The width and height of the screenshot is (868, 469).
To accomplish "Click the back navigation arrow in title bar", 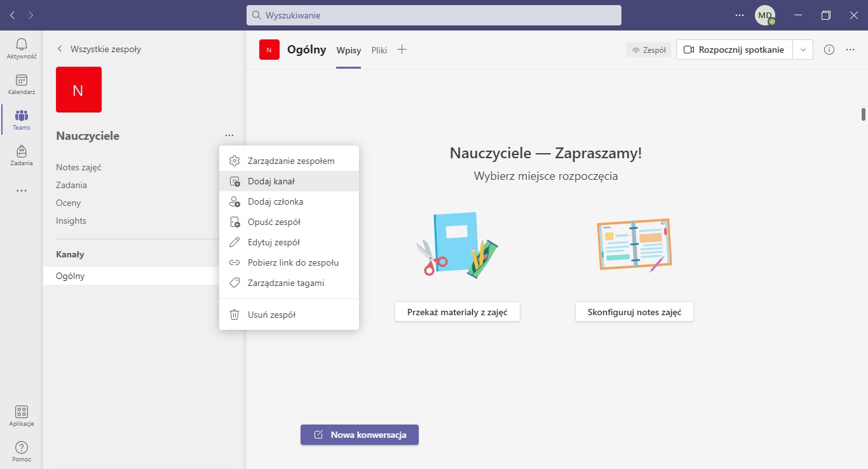I will pos(13,15).
